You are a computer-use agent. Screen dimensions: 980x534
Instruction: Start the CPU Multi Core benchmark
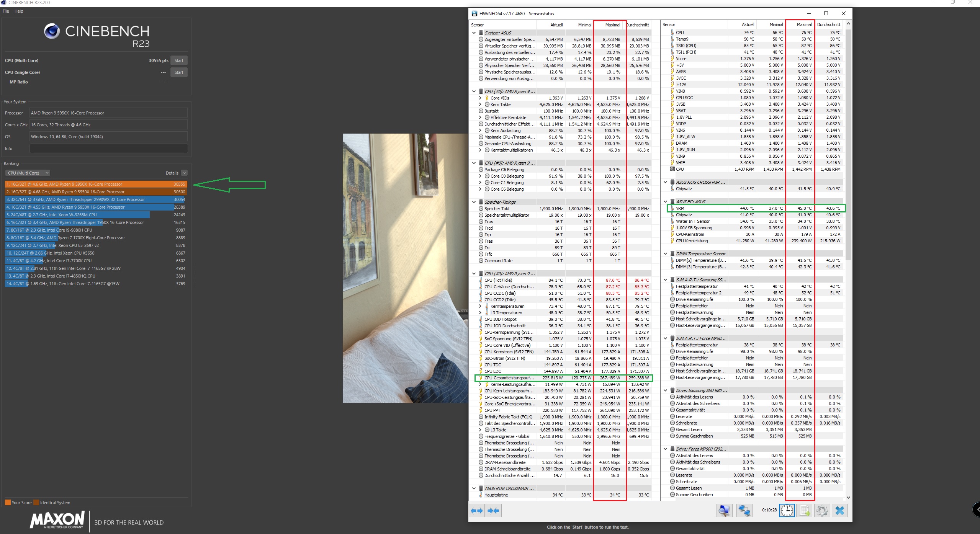[x=178, y=60]
